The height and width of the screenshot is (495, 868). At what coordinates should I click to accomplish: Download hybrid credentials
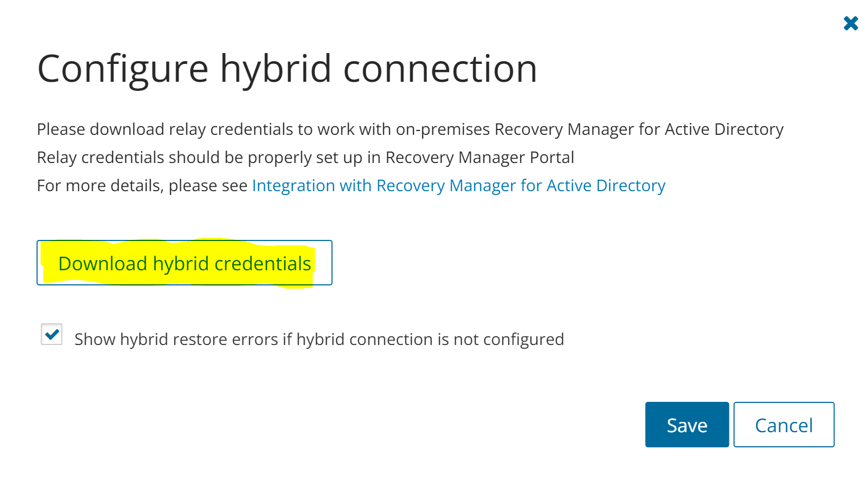(185, 263)
